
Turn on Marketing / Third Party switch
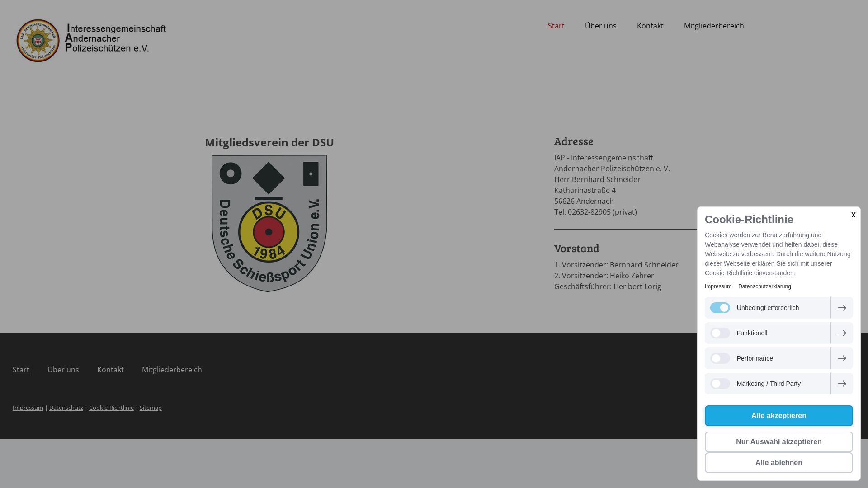(x=720, y=384)
